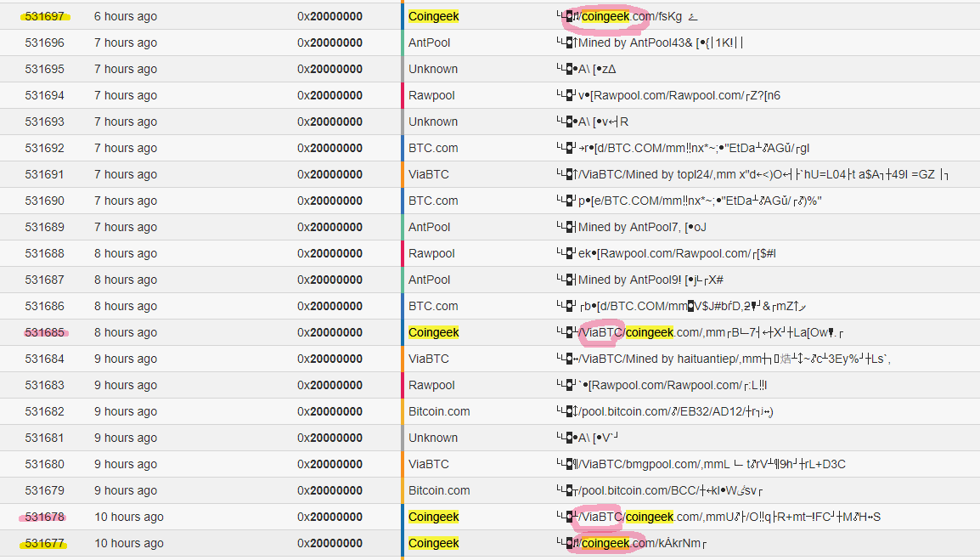Select Rawpool pool in row 531683
The image size is (980, 560).
[431, 385]
